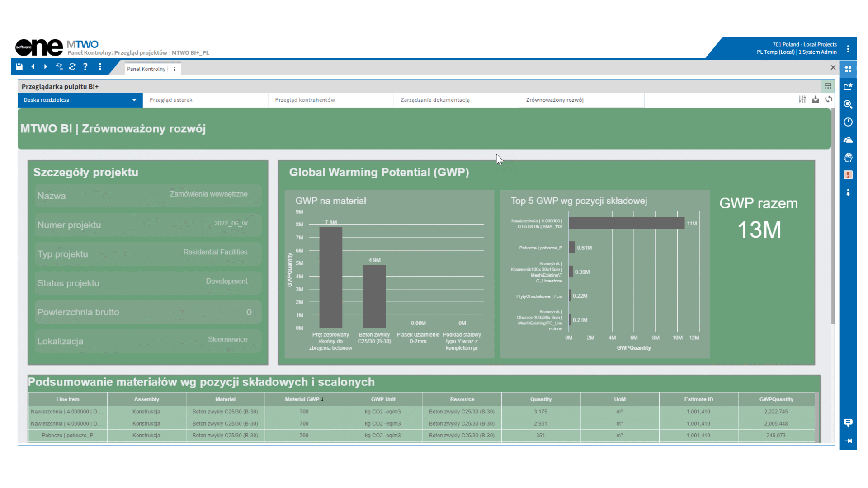Viewport: 868px width, 488px height.
Task: Click the download tray icon above dashboard
Action: click(816, 99)
